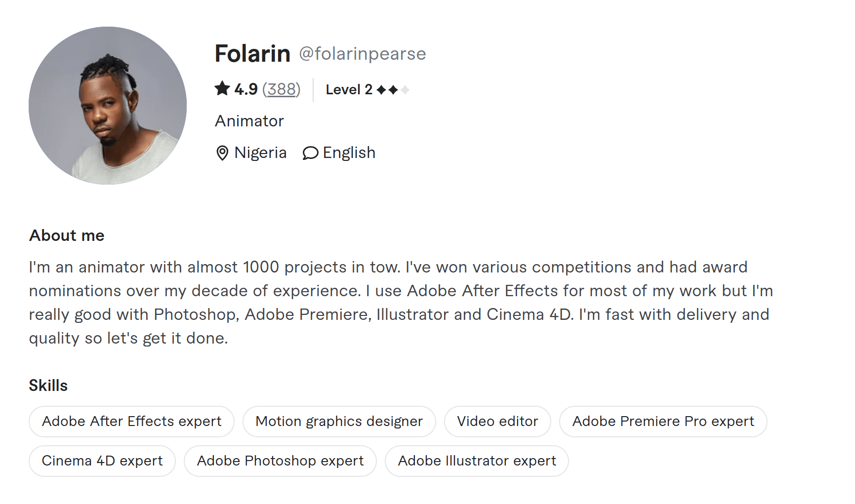The height and width of the screenshot is (504, 855).
Task: Select the Video editor skill chip
Action: [x=497, y=421]
